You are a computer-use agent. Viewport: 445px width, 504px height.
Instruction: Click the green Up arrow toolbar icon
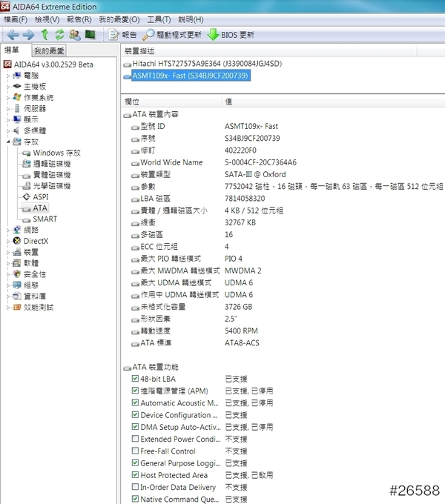tap(44, 35)
